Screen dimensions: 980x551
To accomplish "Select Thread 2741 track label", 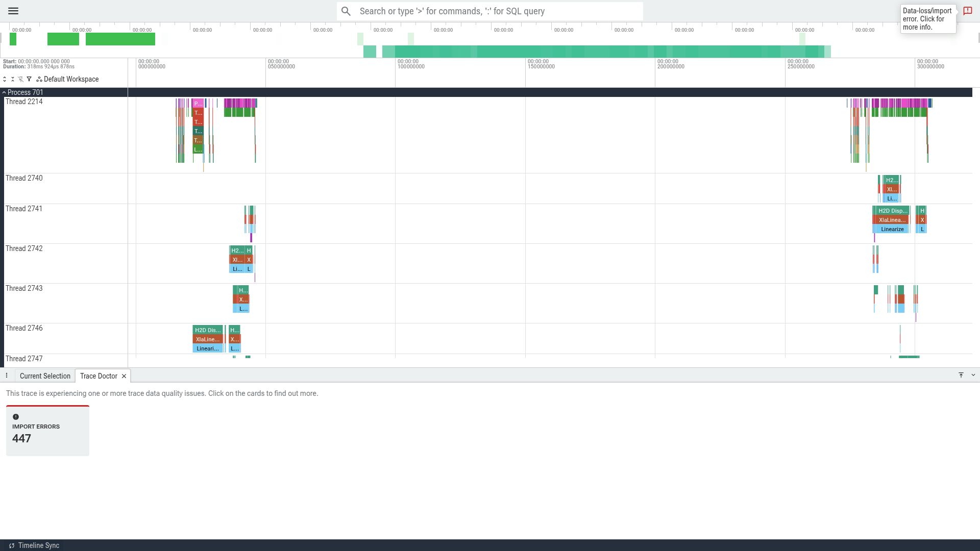I will [x=24, y=209].
